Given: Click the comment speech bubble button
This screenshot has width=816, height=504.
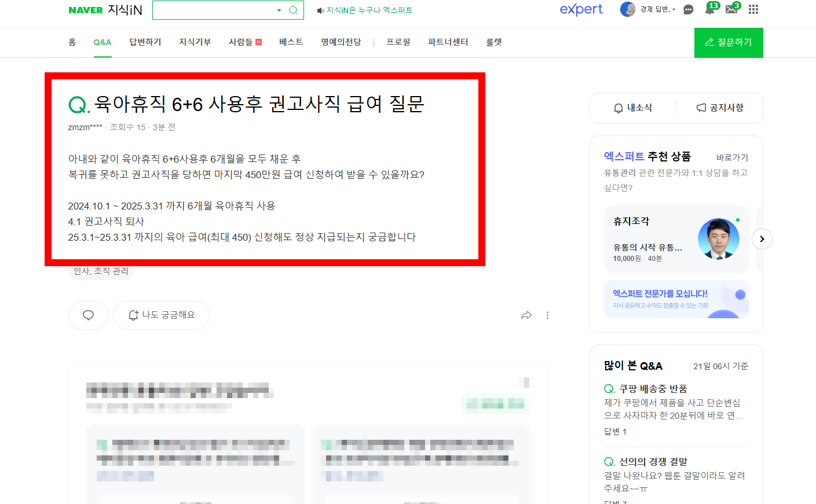Looking at the screenshot, I should (88, 315).
